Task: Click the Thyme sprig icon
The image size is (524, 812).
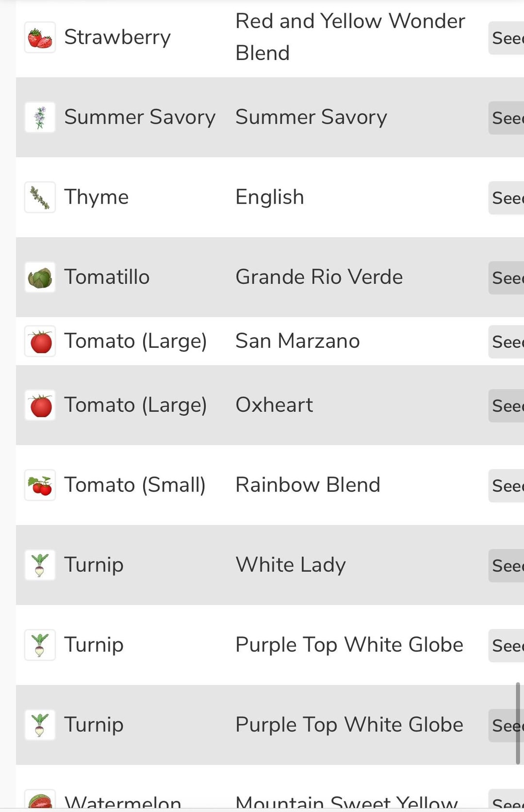Action: 40,197
